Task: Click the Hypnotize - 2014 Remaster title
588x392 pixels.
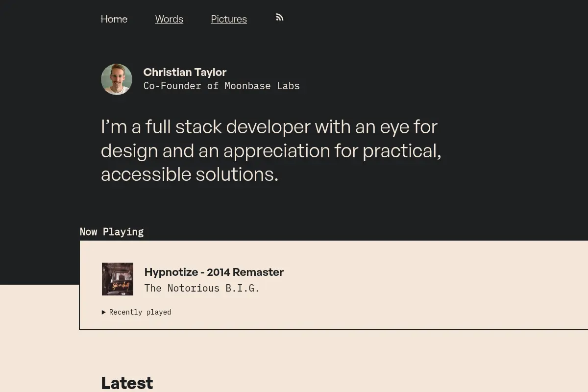Action: [214, 272]
